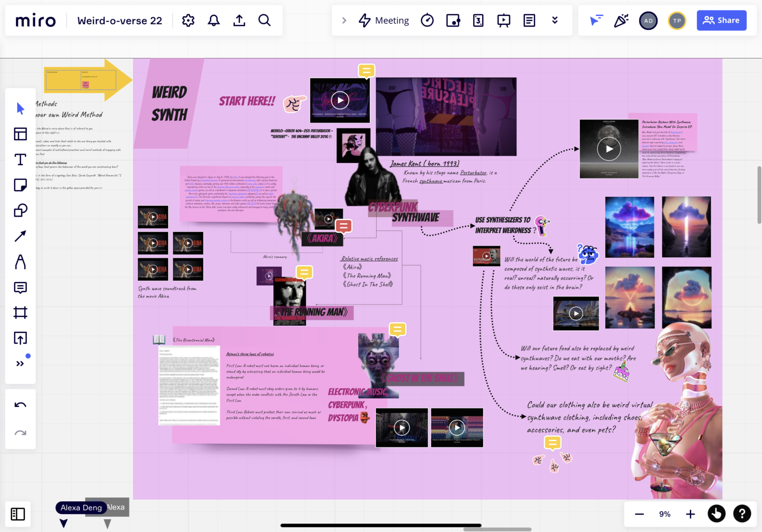Viewport: 762px width, 532px height.
Task: Toggle collaborator cursors visibility
Action: (x=596, y=20)
